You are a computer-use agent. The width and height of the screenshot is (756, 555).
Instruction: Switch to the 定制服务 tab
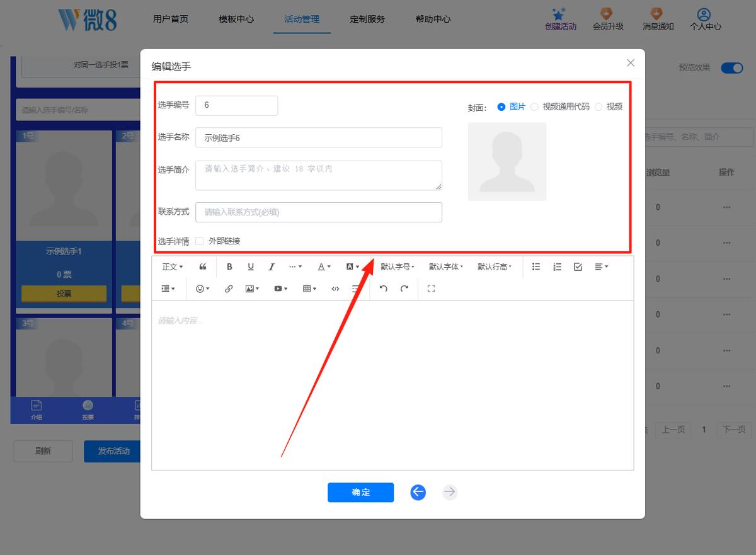point(367,19)
